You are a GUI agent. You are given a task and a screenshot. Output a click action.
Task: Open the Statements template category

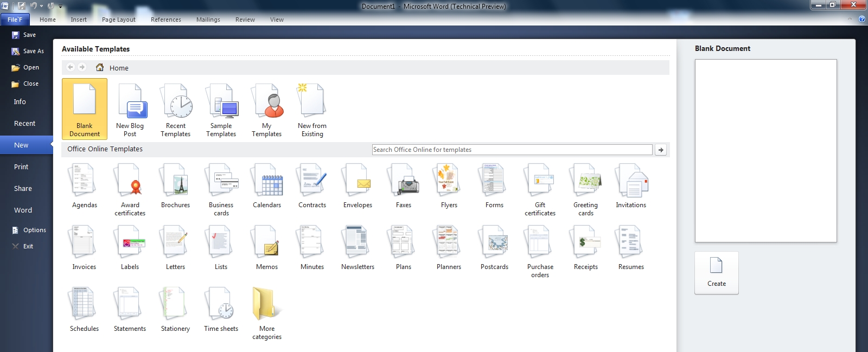[130, 310]
